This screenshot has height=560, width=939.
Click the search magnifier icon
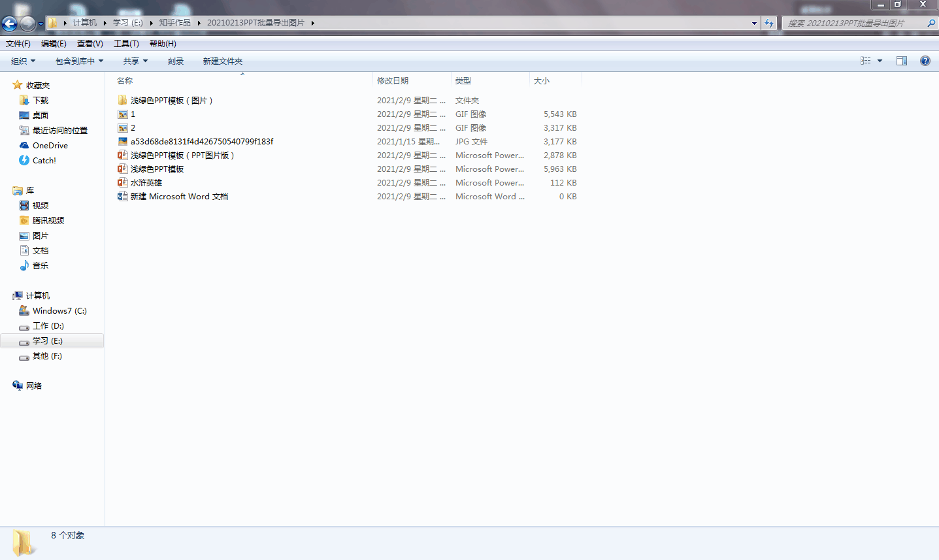pos(931,23)
